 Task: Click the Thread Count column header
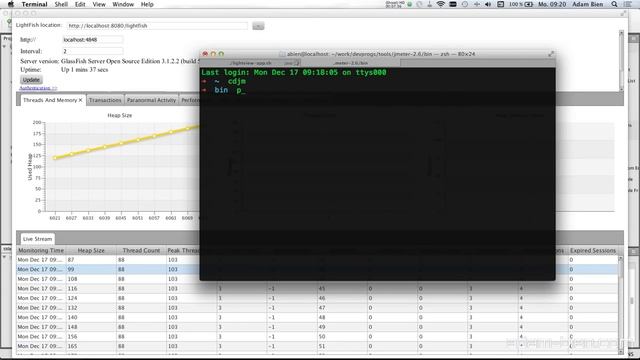141,250
